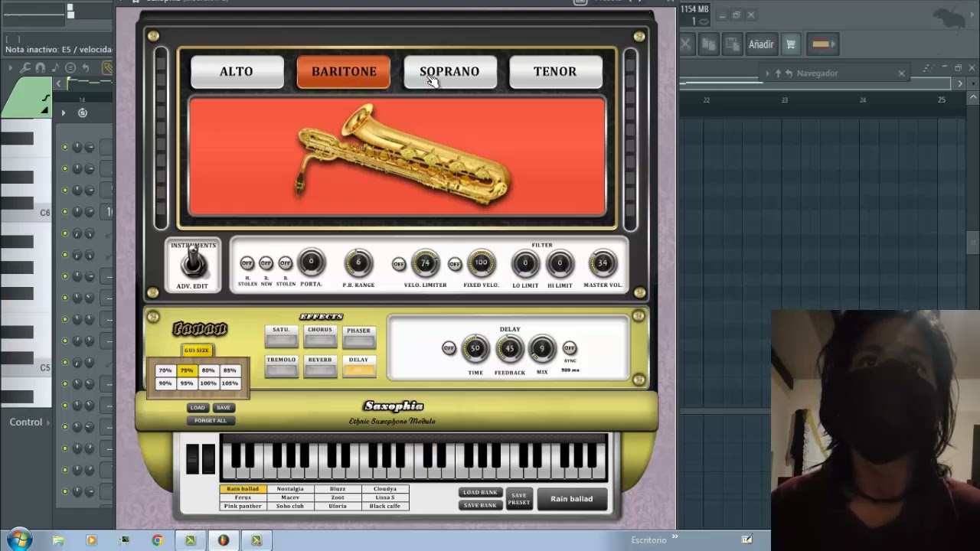Click the SAVE BANK button
This screenshot has width=980, height=551.
480,505
